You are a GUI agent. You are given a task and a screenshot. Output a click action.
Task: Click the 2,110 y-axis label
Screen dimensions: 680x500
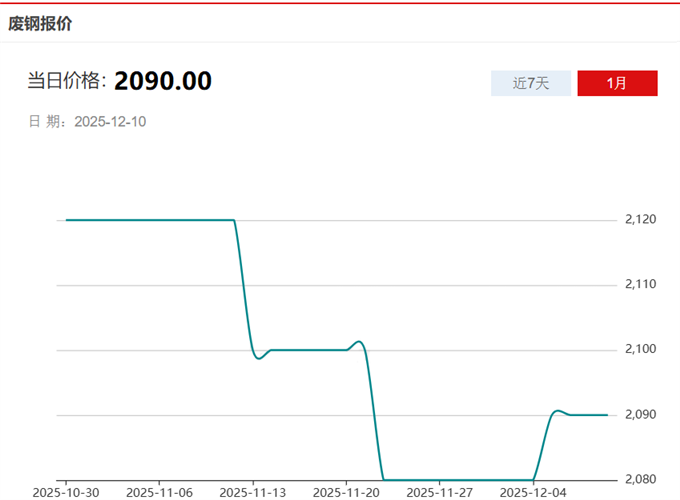click(640, 285)
